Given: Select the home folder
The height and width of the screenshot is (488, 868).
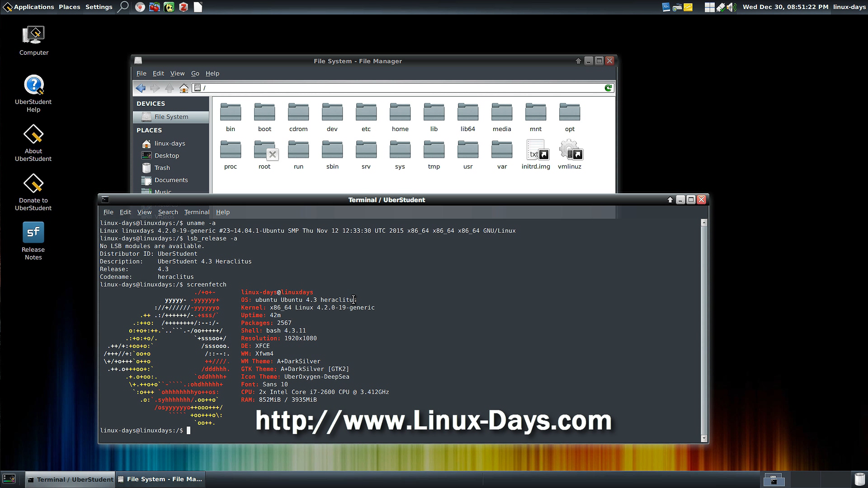Looking at the screenshot, I should 400,117.
